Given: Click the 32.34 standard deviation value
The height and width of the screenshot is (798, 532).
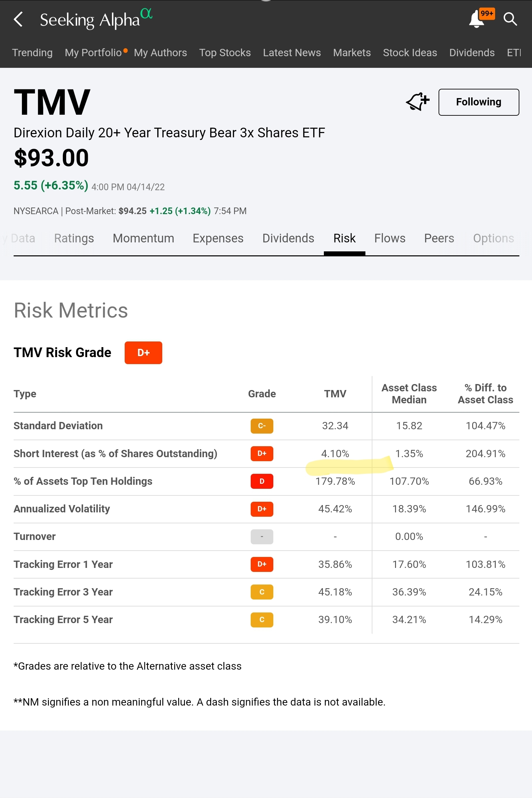Looking at the screenshot, I should (x=335, y=426).
